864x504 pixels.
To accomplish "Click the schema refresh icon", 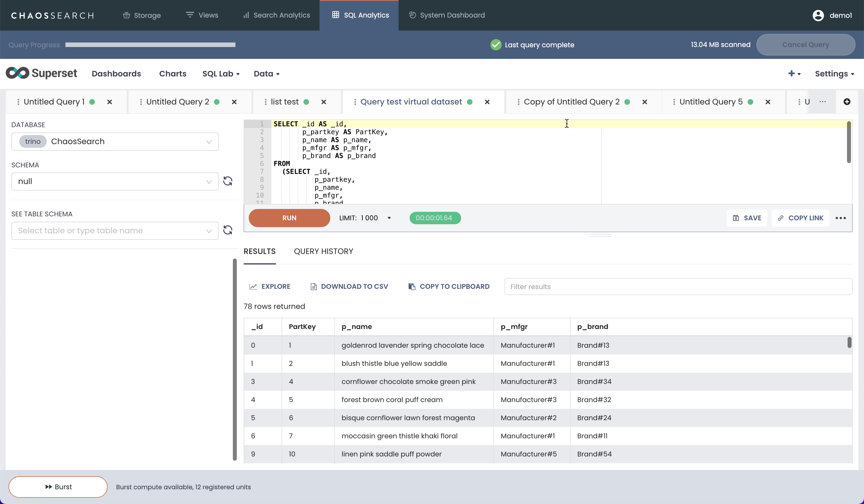I will tap(228, 181).
